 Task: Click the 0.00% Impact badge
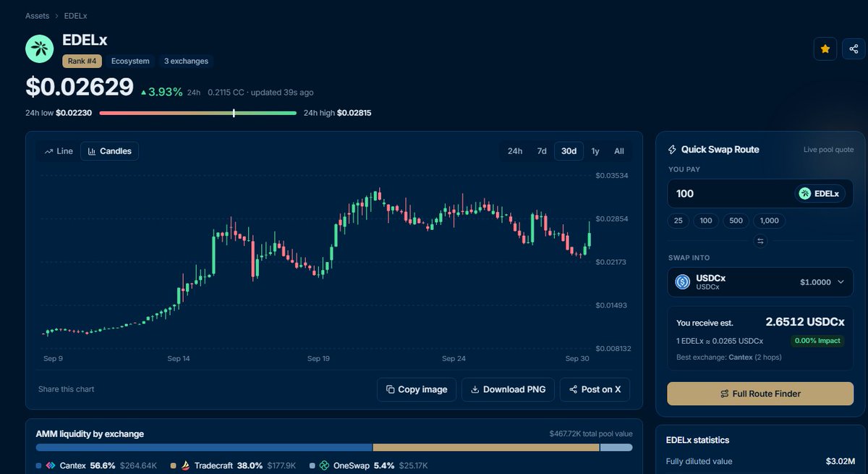click(x=818, y=341)
